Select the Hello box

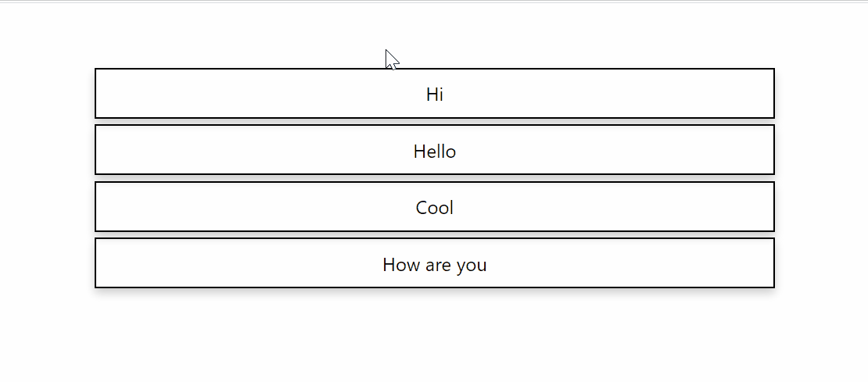click(435, 150)
